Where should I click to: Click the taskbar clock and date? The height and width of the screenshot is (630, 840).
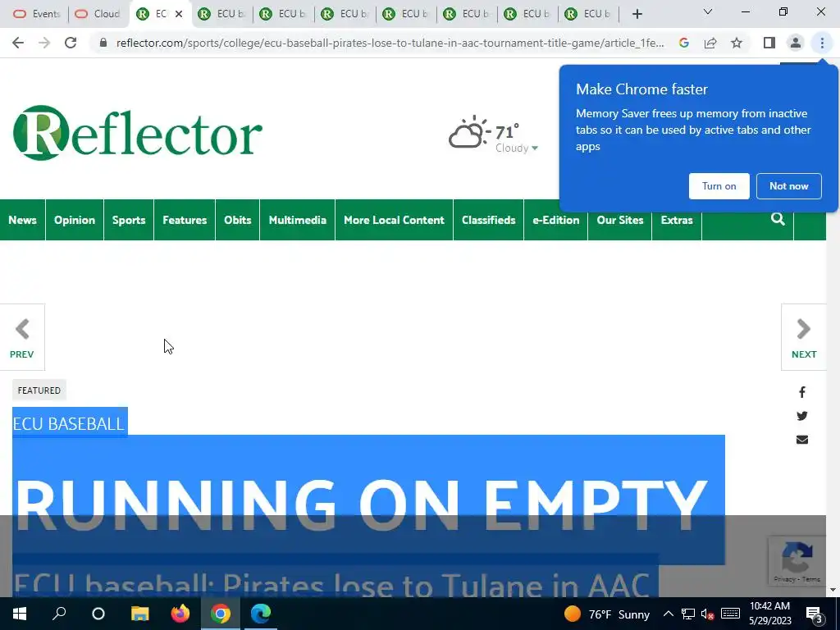tap(769, 614)
